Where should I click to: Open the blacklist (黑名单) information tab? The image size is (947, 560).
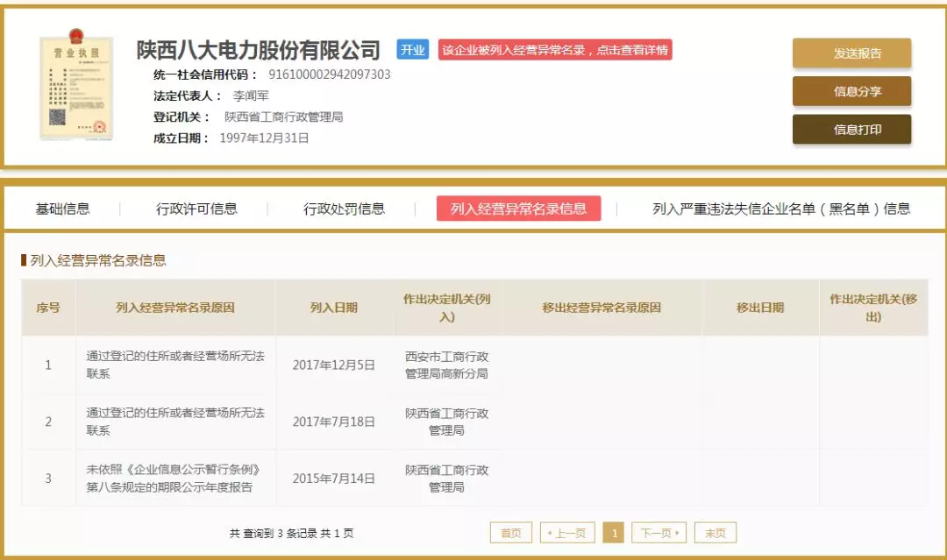tap(775, 208)
